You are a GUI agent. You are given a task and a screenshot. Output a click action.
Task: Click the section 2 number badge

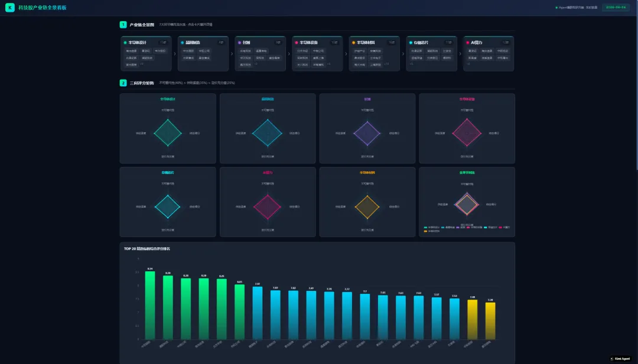123,83
